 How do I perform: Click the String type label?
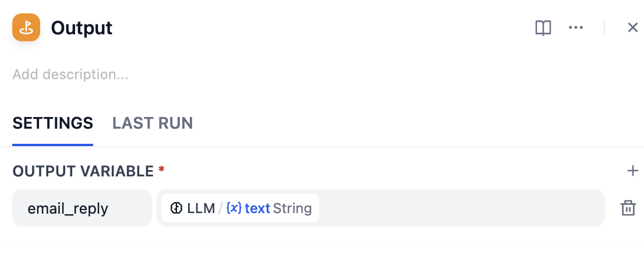[x=292, y=208]
